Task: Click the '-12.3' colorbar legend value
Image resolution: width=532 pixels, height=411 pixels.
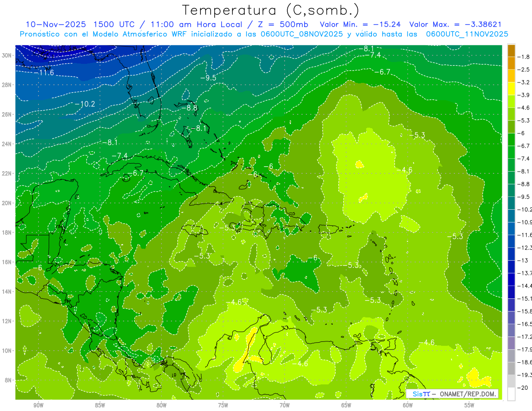Action: [x=525, y=247]
